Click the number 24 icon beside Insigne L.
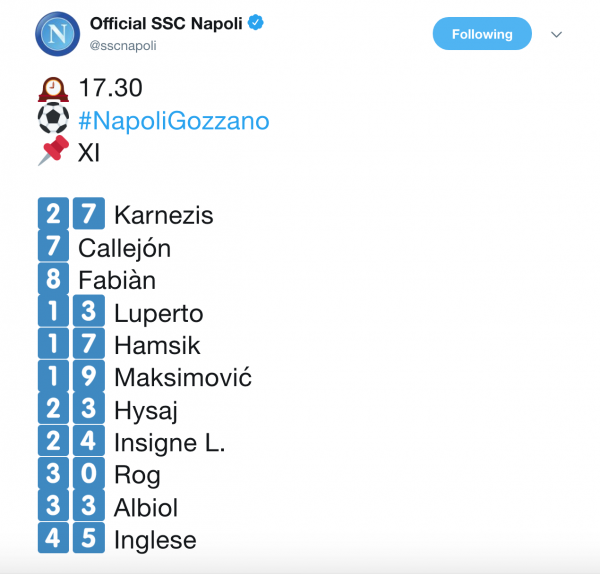The image size is (600, 574). (x=71, y=442)
